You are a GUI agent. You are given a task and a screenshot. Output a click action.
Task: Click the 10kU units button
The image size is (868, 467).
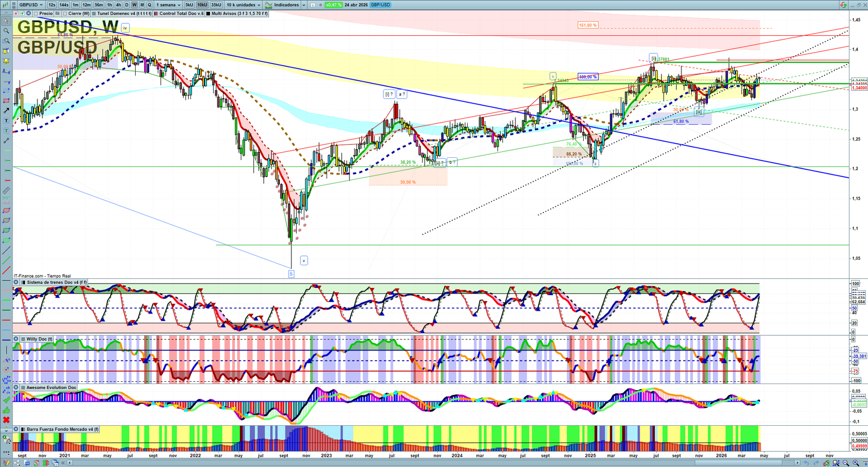click(x=202, y=5)
